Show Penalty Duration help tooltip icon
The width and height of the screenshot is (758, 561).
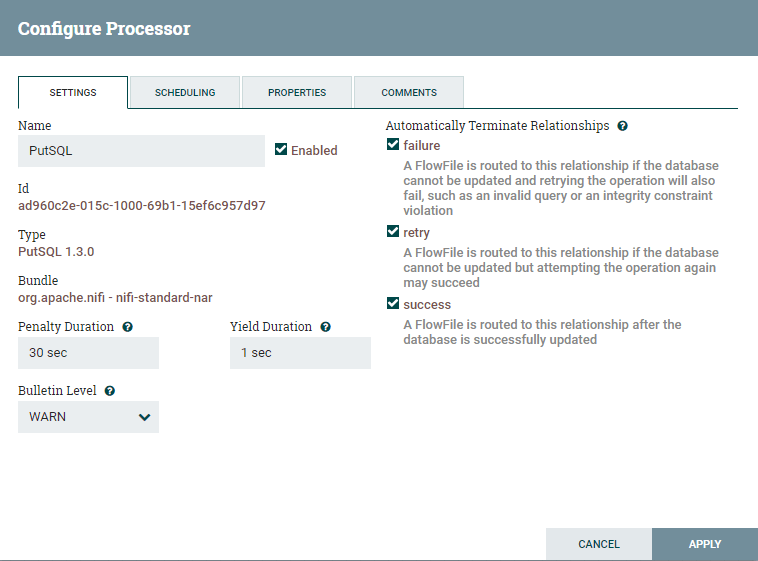pyautogui.click(x=128, y=327)
